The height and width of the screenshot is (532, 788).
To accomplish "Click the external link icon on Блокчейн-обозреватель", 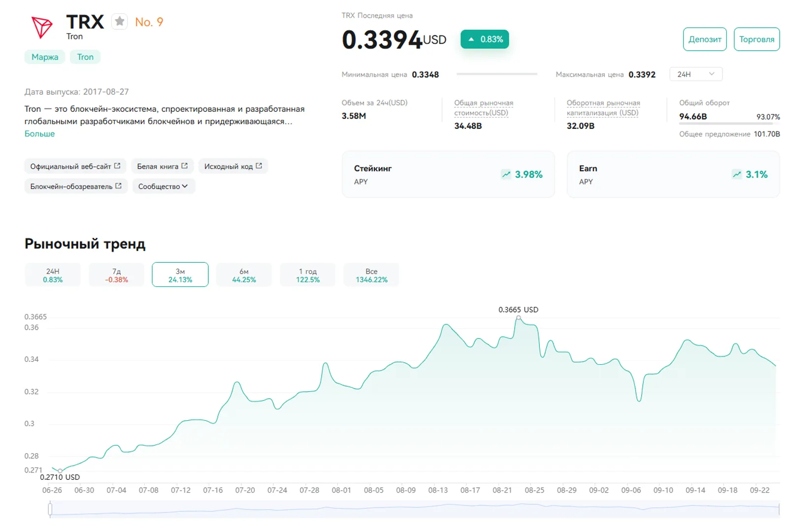I will [x=118, y=186].
